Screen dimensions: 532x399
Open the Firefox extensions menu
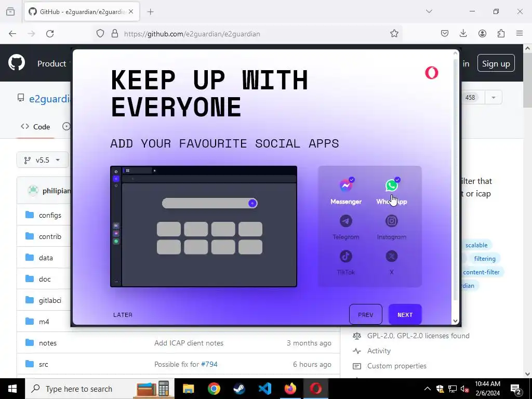501,34
